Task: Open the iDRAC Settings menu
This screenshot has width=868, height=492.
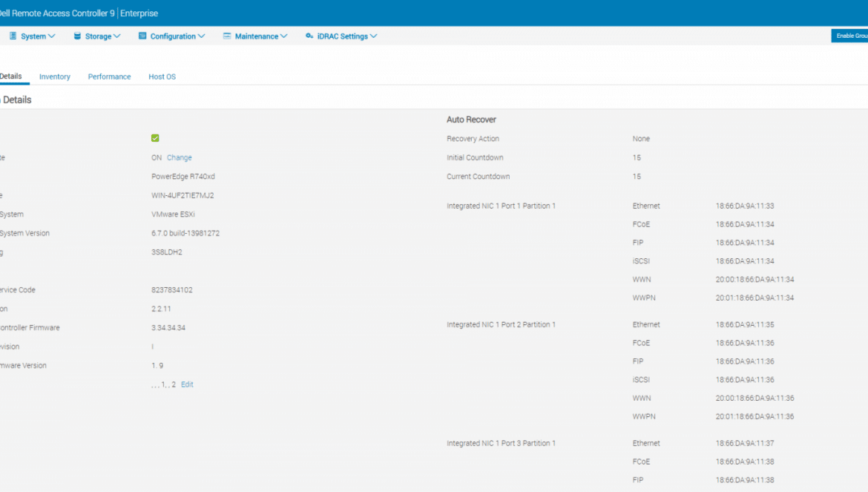Action: [x=341, y=36]
